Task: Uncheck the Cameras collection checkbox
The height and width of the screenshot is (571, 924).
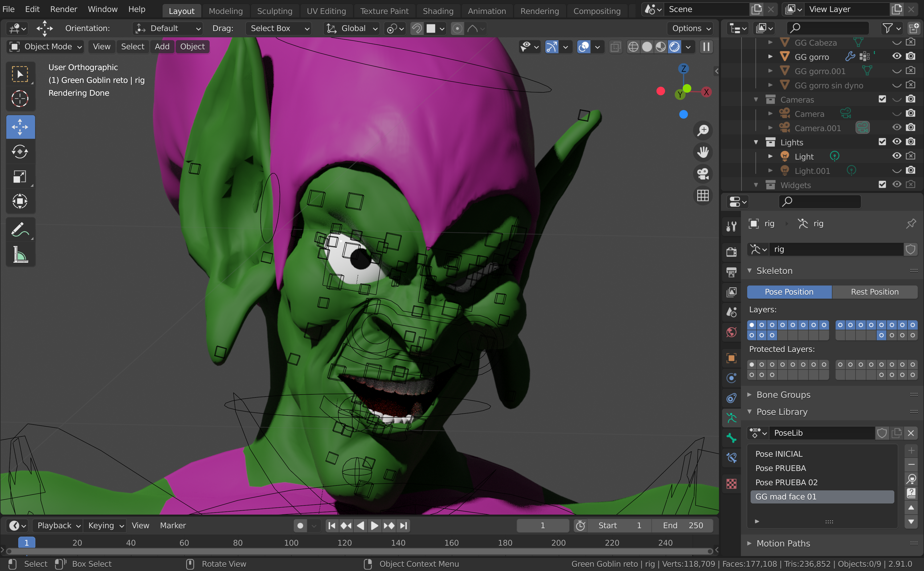Action: [x=882, y=99]
